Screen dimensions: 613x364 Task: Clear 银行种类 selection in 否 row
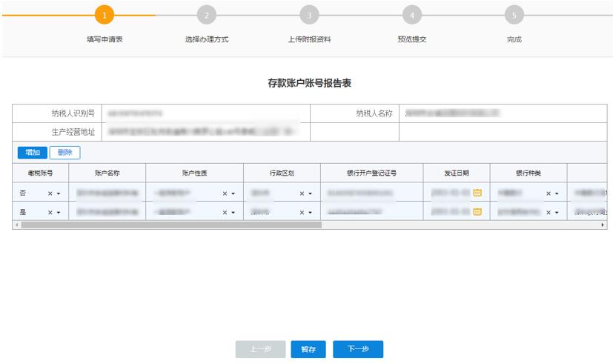pos(549,193)
